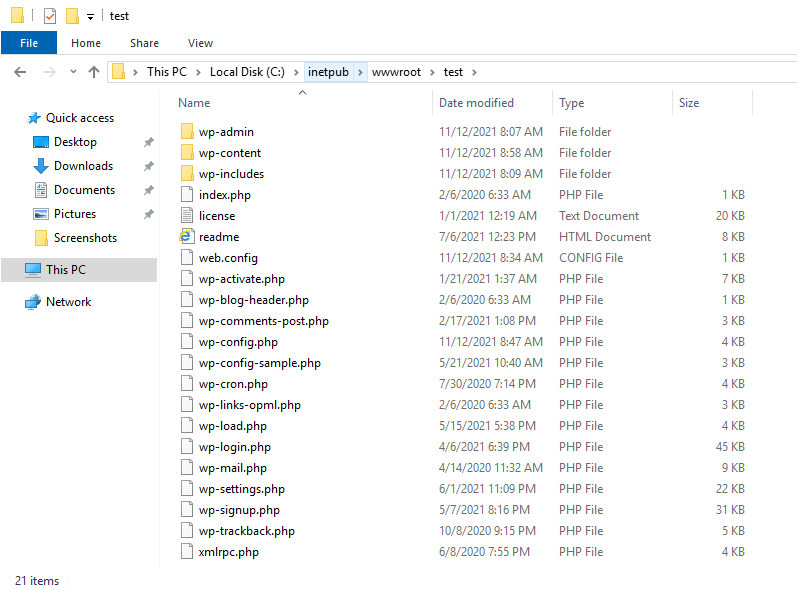Image resolution: width=797 pixels, height=589 pixels.
Task: Select the wp-admin folder icon
Action: coord(187,132)
